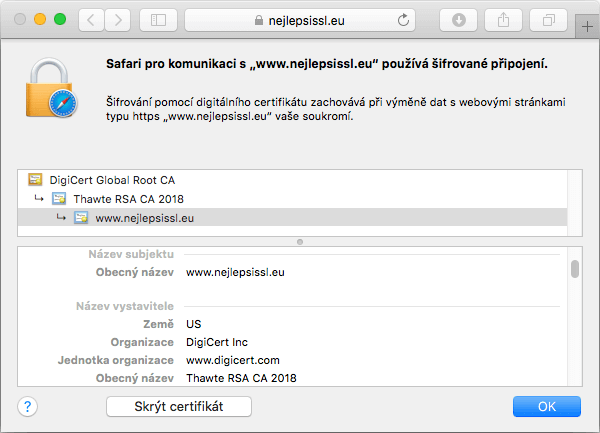Click the certificate details scrollbar thumb
The height and width of the screenshot is (433, 600).
575,269
